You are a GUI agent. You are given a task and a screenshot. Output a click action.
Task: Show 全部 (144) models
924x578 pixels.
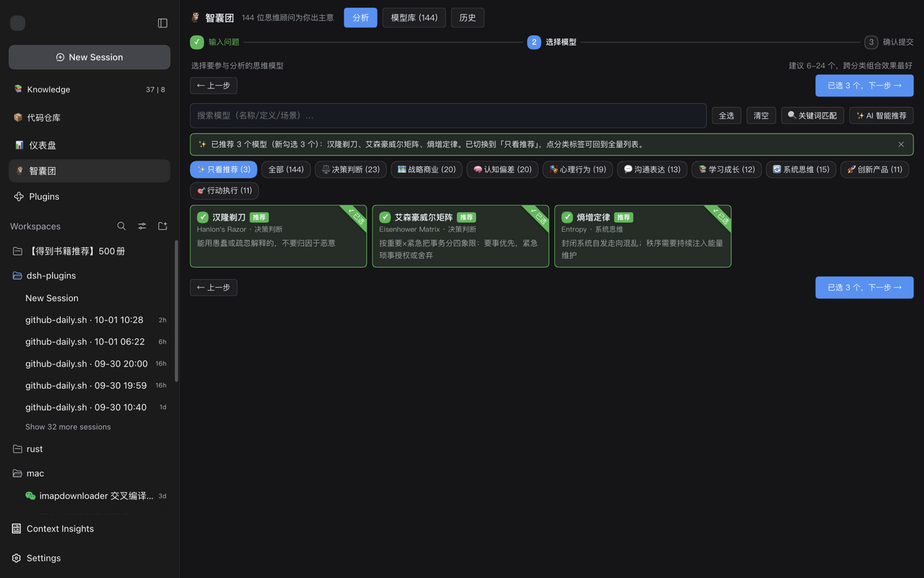(286, 170)
